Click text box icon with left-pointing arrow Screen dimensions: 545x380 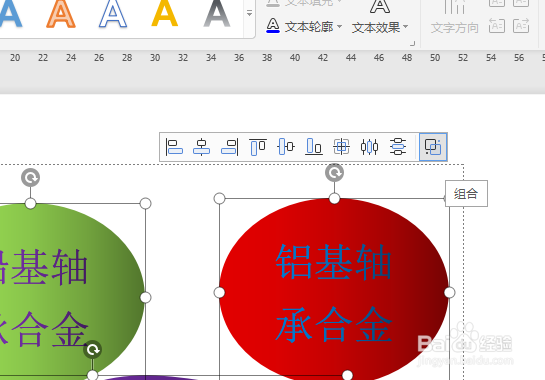pyautogui.click(x=497, y=26)
